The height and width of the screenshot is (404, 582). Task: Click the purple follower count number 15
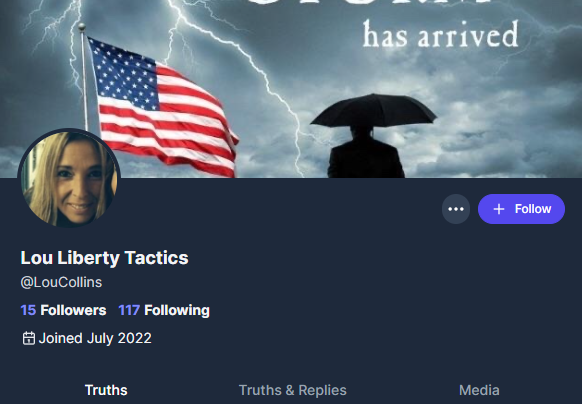(28, 310)
